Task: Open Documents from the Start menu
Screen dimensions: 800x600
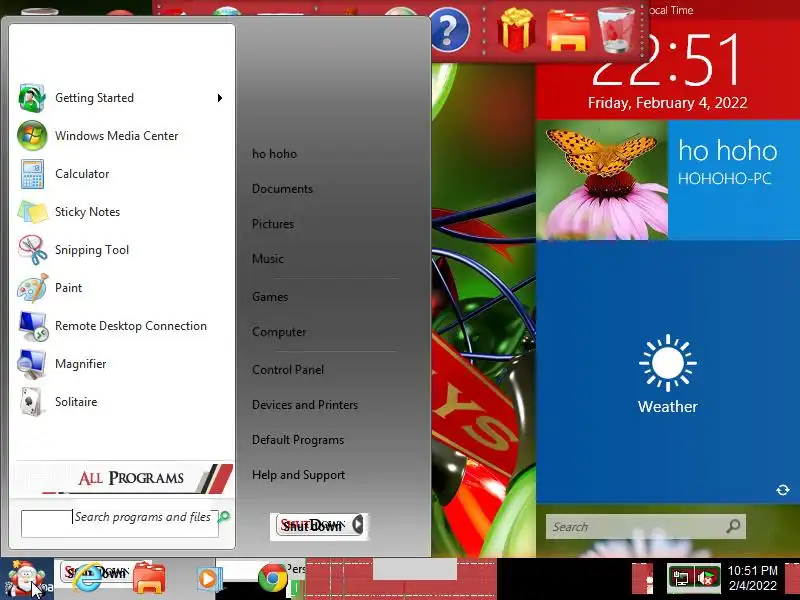Action: (x=282, y=189)
